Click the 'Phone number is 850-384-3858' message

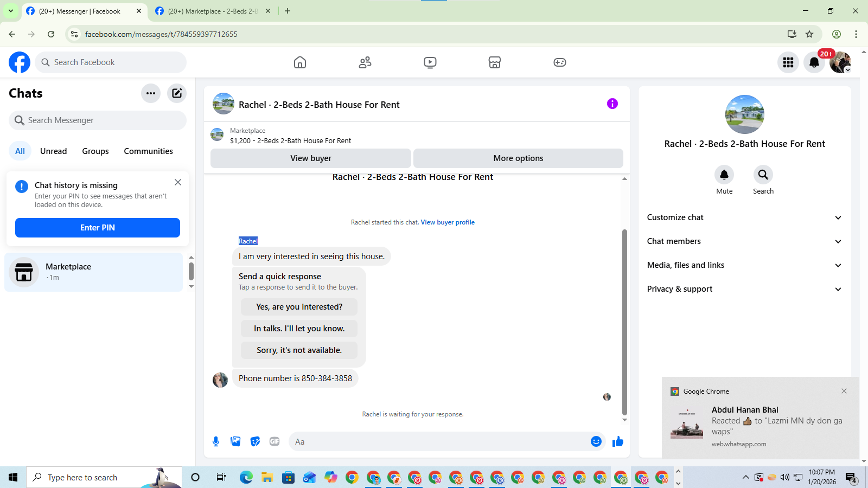295,378
